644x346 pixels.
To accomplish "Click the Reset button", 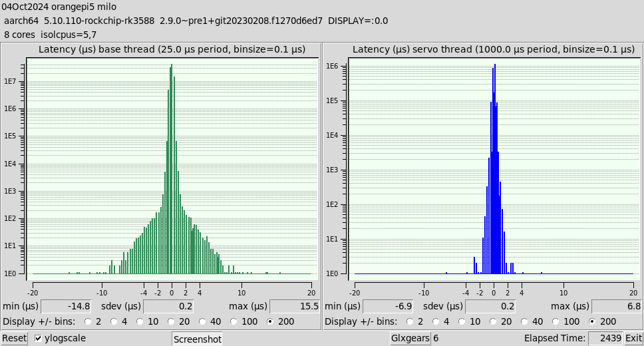I will click(x=15, y=338).
